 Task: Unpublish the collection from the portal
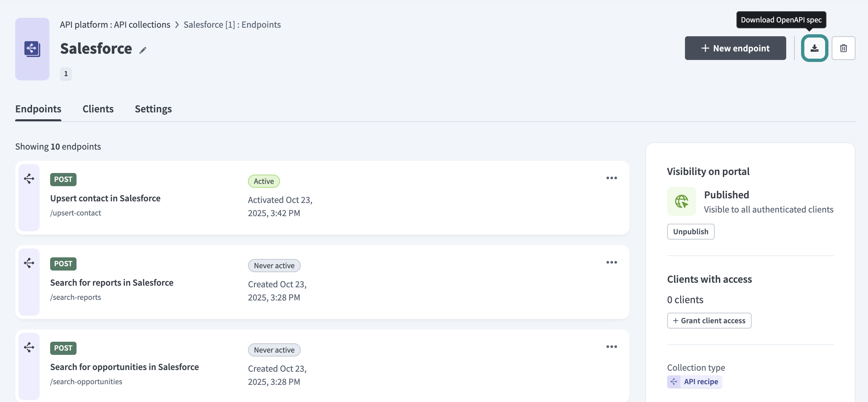[x=691, y=231]
